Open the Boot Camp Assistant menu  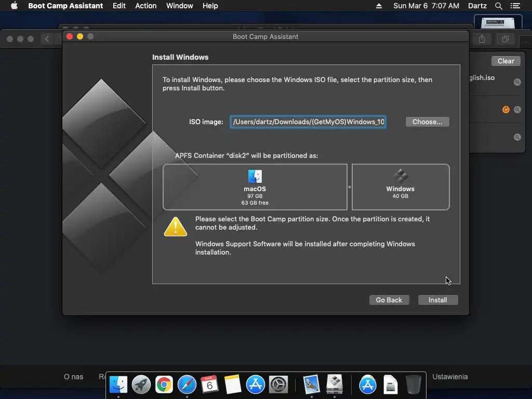click(65, 6)
